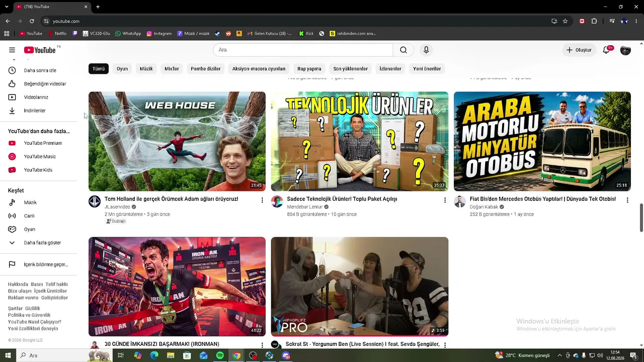Open the Chrome profile avatar
This screenshot has height=362, width=644.
click(624, 21)
